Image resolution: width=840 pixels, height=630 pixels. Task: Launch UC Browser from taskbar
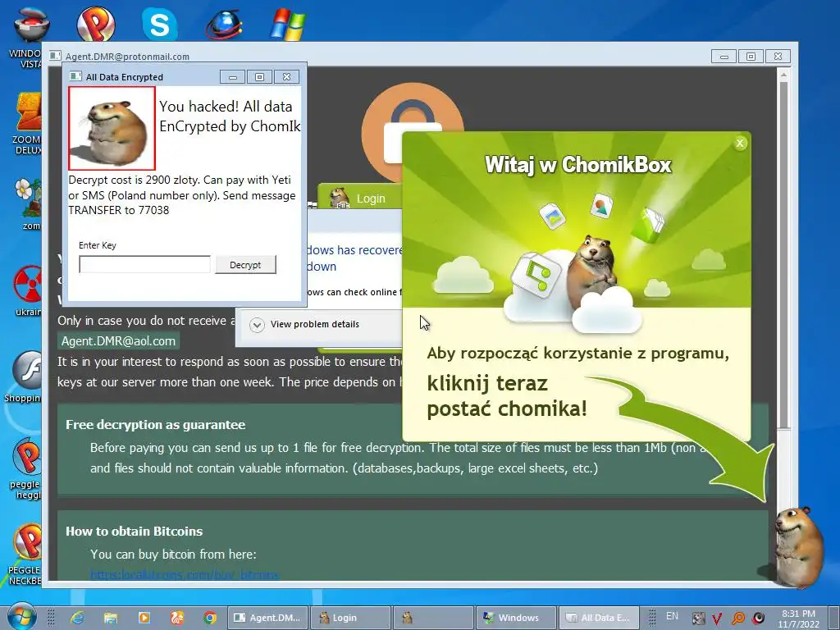coord(177,618)
